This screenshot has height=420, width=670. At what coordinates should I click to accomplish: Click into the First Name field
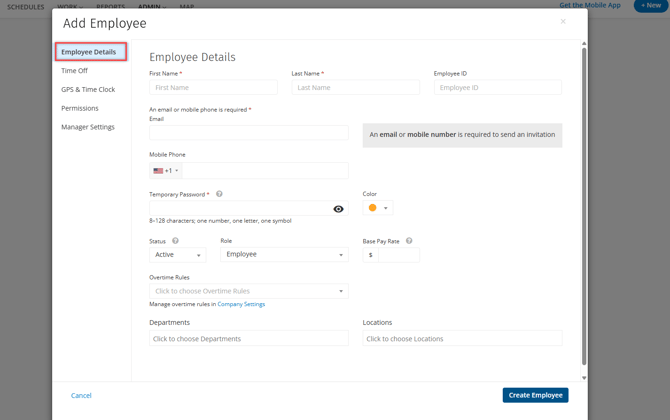point(213,88)
